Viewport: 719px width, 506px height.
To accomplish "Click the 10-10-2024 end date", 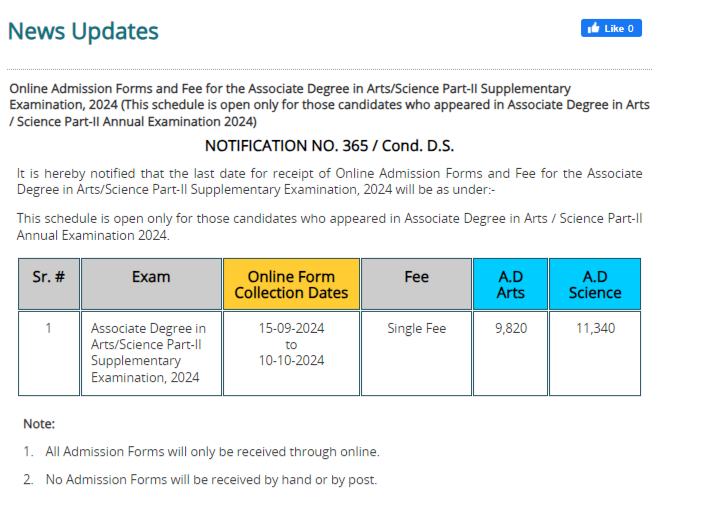I will (291, 360).
